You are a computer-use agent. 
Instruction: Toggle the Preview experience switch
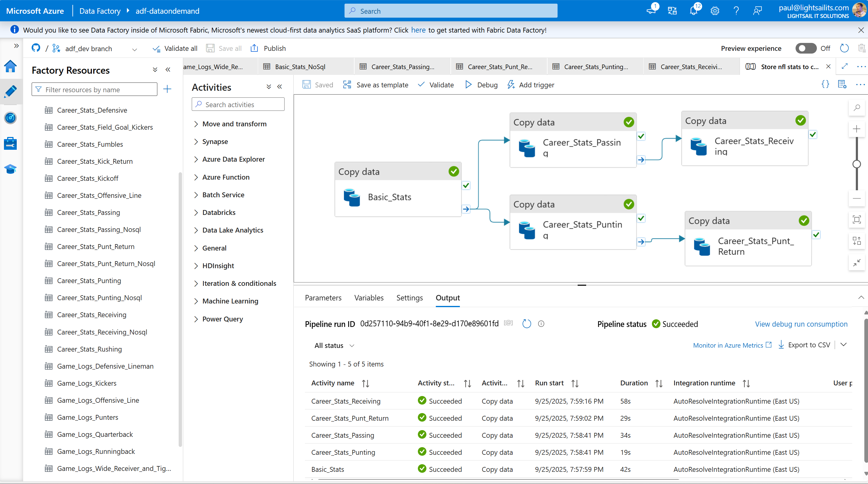(806, 48)
